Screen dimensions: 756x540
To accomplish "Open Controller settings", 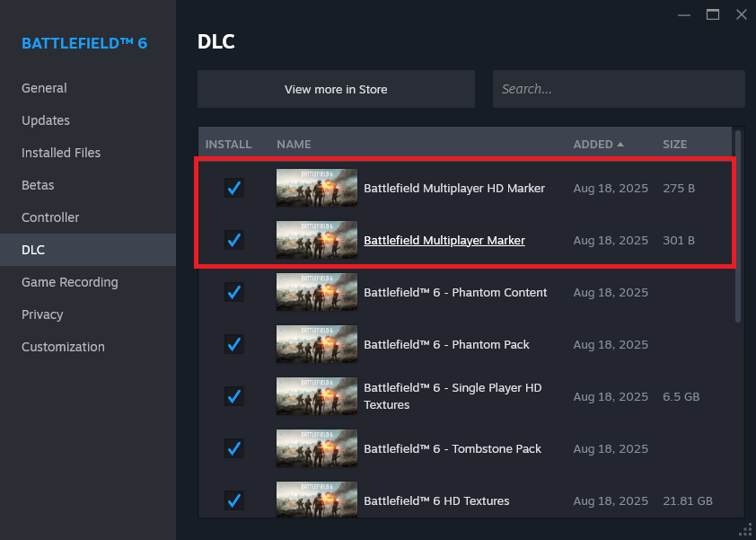I will click(88, 217).
